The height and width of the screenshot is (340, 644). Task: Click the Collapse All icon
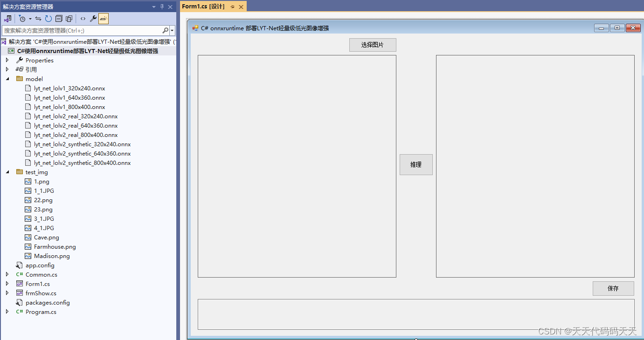59,18
